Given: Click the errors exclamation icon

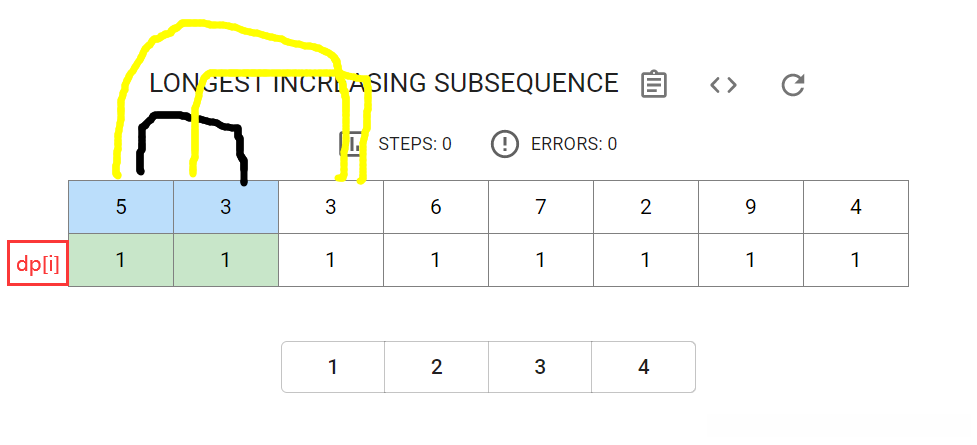Looking at the screenshot, I should pyautogui.click(x=505, y=144).
